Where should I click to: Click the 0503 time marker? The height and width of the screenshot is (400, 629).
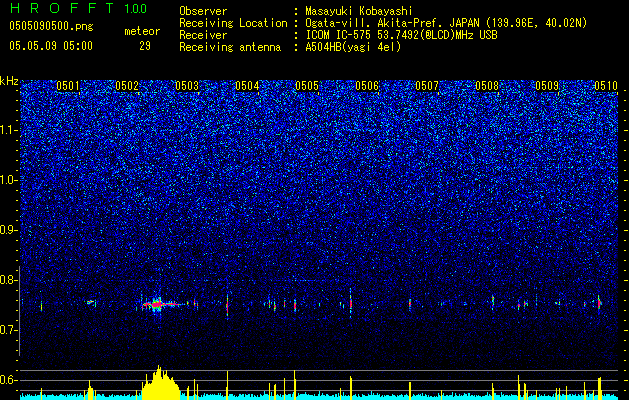(x=187, y=85)
